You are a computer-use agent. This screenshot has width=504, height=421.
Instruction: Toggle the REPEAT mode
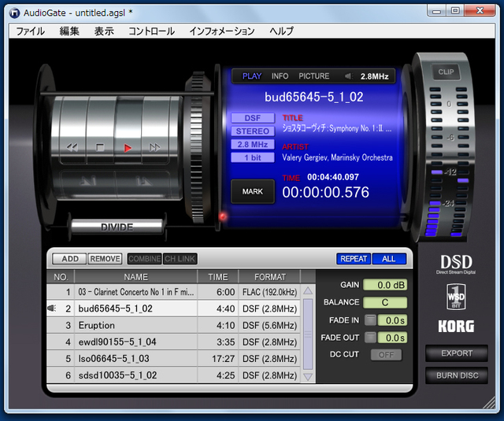(x=353, y=258)
